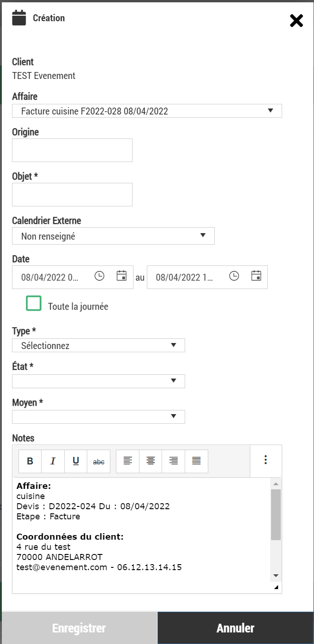Click into the Objet input field
The height and width of the screenshot is (644, 314).
pyautogui.click(x=72, y=194)
